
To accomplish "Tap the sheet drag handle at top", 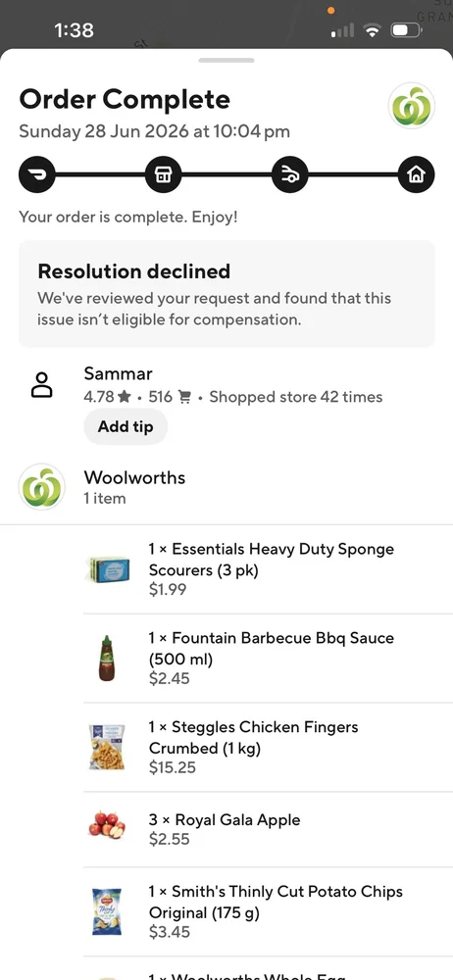I will click(226, 61).
